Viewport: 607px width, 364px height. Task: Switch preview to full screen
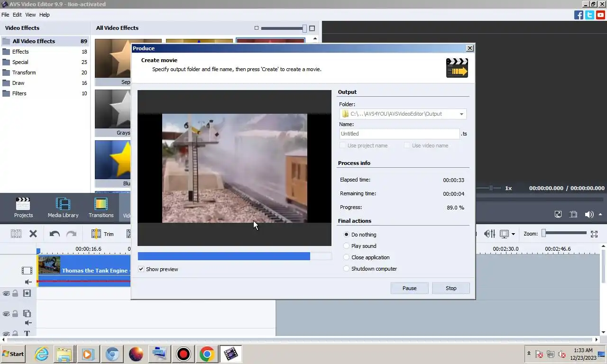tap(558, 214)
